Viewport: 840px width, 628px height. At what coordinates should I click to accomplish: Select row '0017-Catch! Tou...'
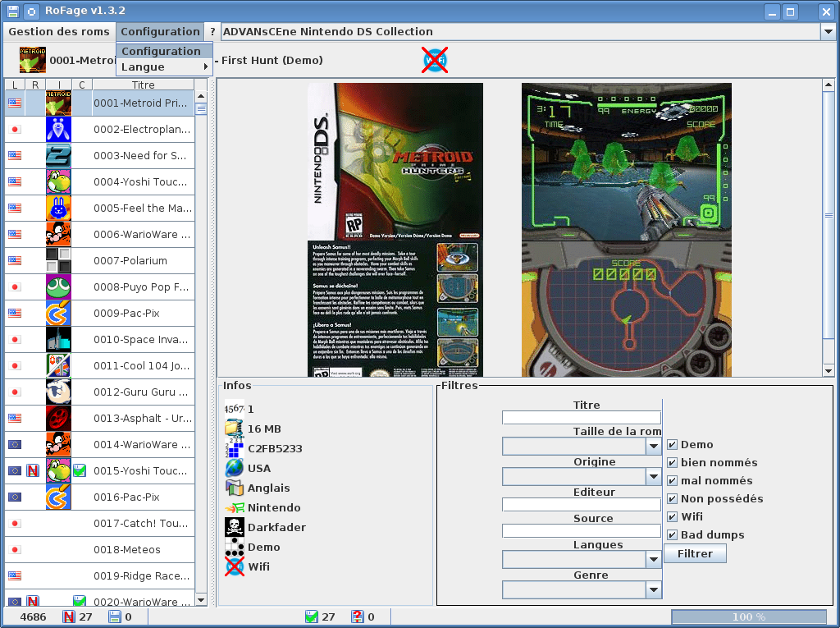[99, 524]
